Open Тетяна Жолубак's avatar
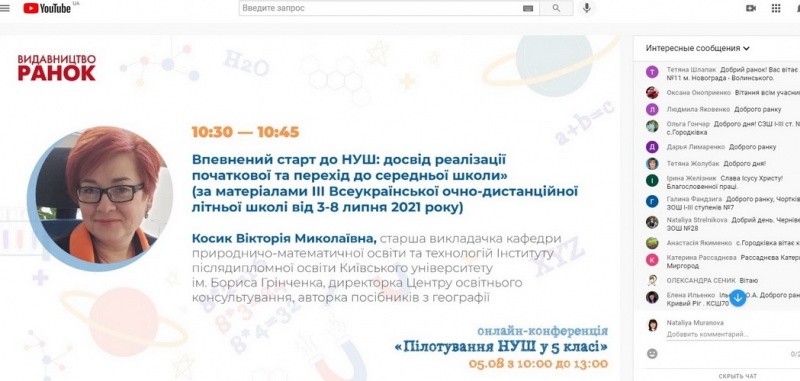Screen dimensions: 800x381 coord(652,164)
